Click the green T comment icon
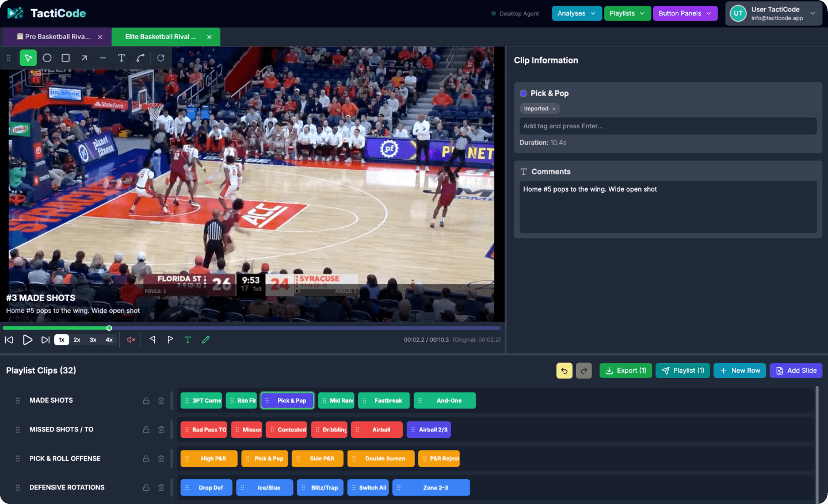This screenshot has width=828, height=504. click(x=188, y=339)
